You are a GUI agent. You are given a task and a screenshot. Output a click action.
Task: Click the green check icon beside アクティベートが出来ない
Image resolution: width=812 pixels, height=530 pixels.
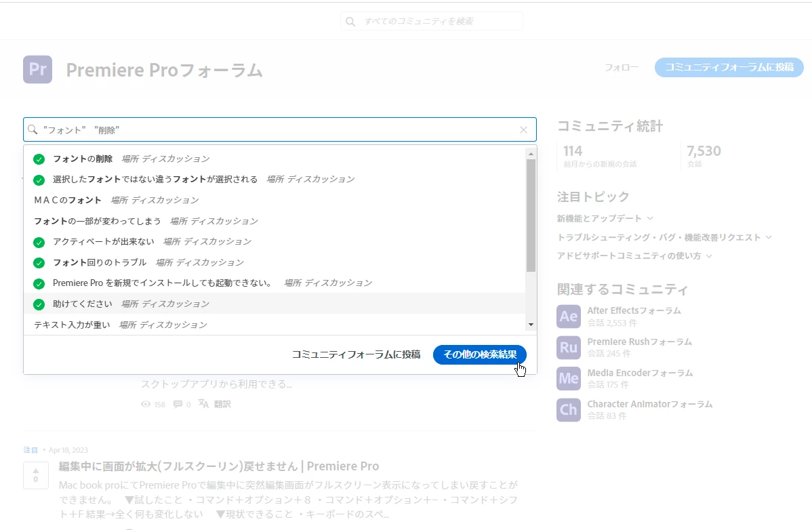[39, 242]
